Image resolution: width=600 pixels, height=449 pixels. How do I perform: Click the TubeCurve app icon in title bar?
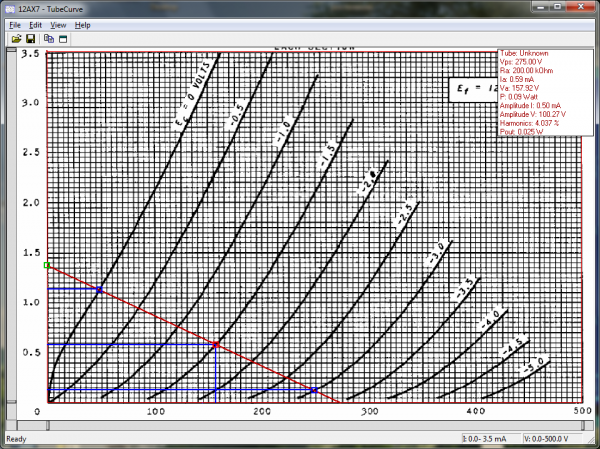click(10, 8)
